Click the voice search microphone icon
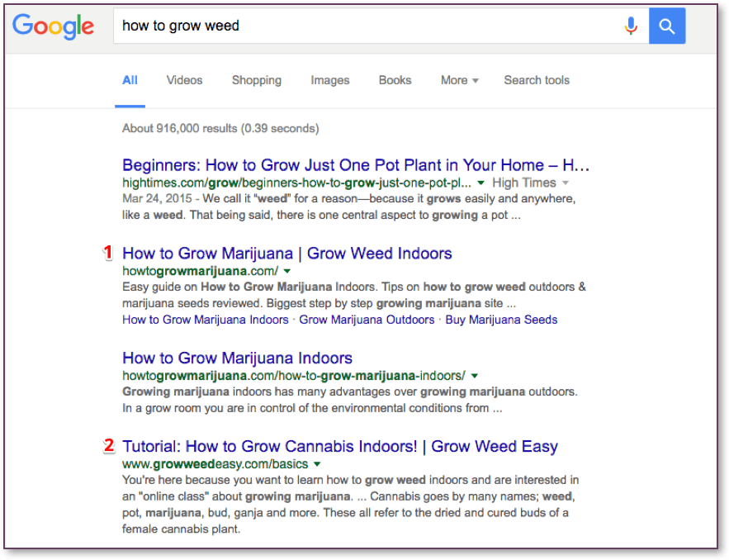The width and height of the screenshot is (729, 560). (631, 26)
